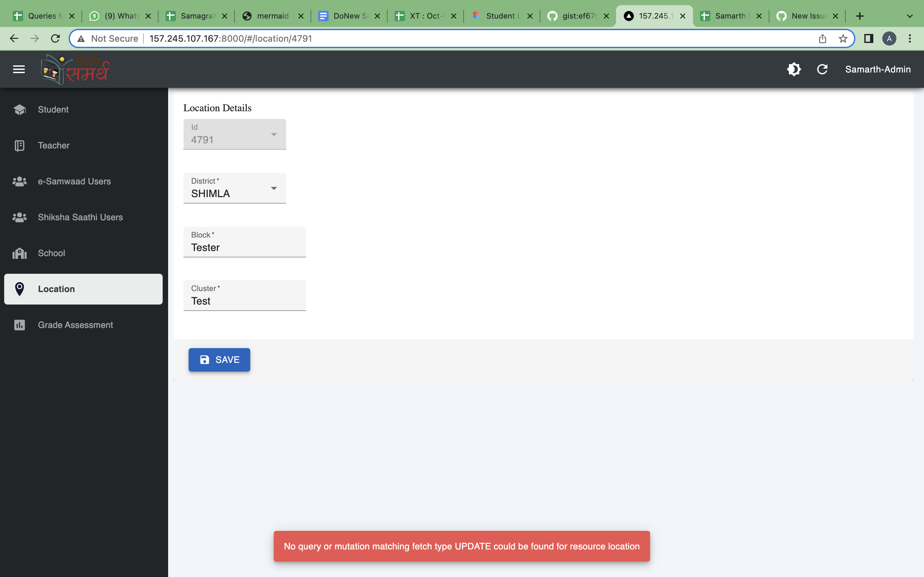The height and width of the screenshot is (577, 924).
Task: Open the Student sidebar item
Action: [x=53, y=110]
